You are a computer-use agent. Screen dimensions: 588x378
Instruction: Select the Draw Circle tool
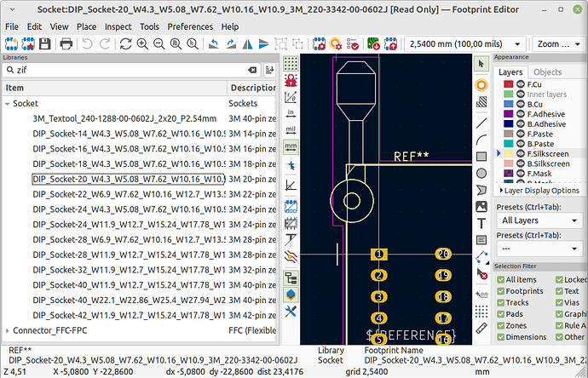481,173
